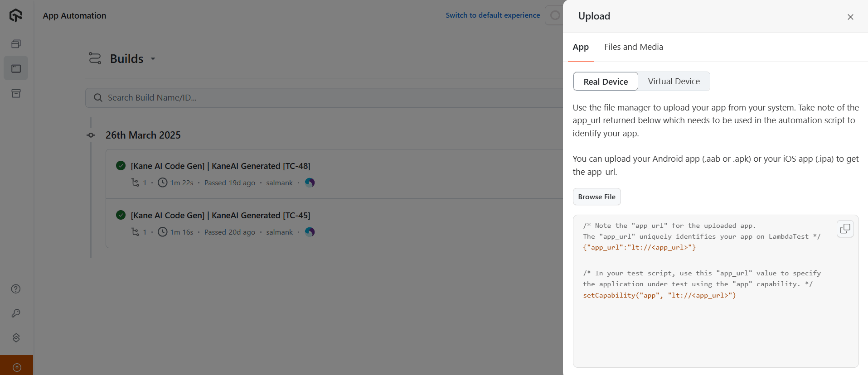Click the hexagon settings icon in sidebar
This screenshot has width=868, height=375.
click(16, 338)
